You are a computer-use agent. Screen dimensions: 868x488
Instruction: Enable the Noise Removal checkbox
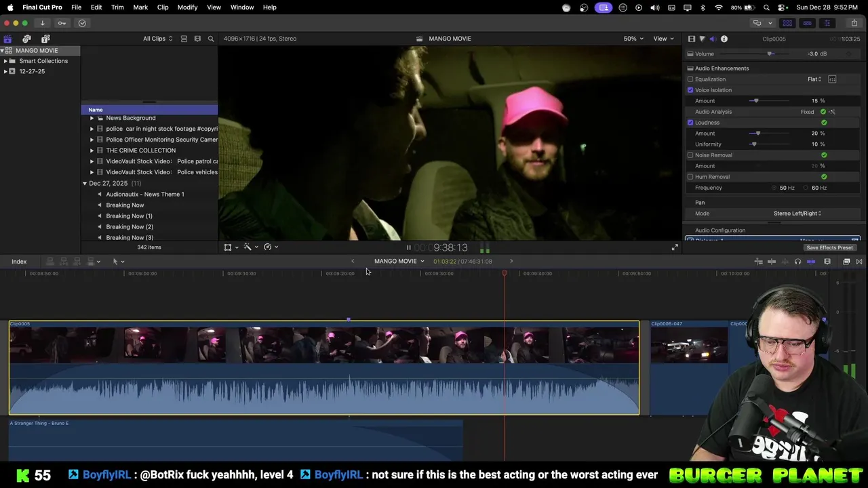coord(690,155)
